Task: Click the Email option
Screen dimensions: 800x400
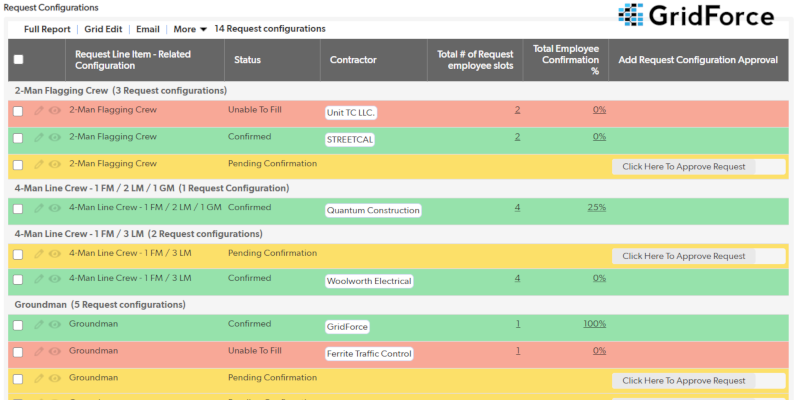Action: [147, 30]
